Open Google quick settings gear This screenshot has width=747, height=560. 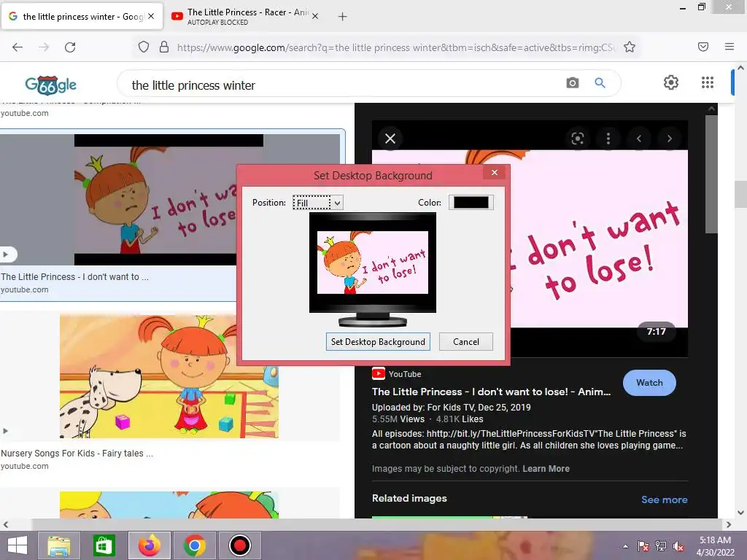[671, 82]
